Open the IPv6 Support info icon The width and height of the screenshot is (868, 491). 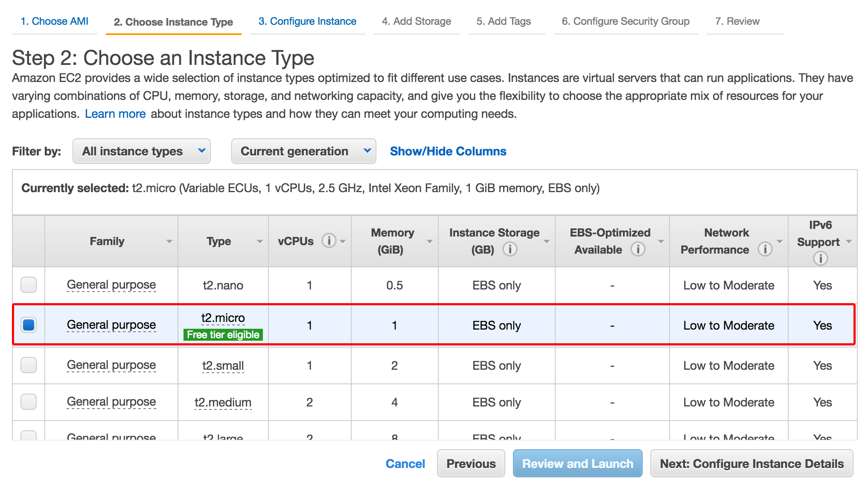(x=821, y=258)
